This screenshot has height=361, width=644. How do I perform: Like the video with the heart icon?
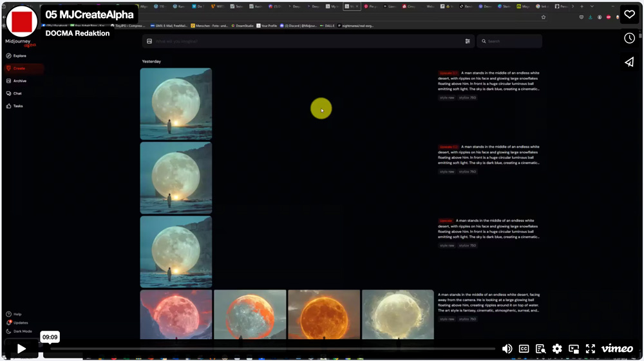click(x=629, y=15)
